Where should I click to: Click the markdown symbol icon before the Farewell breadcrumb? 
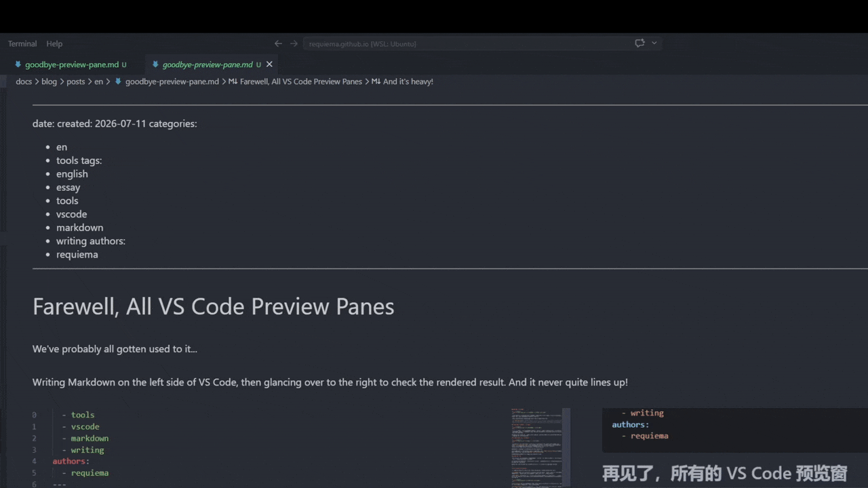(233, 81)
